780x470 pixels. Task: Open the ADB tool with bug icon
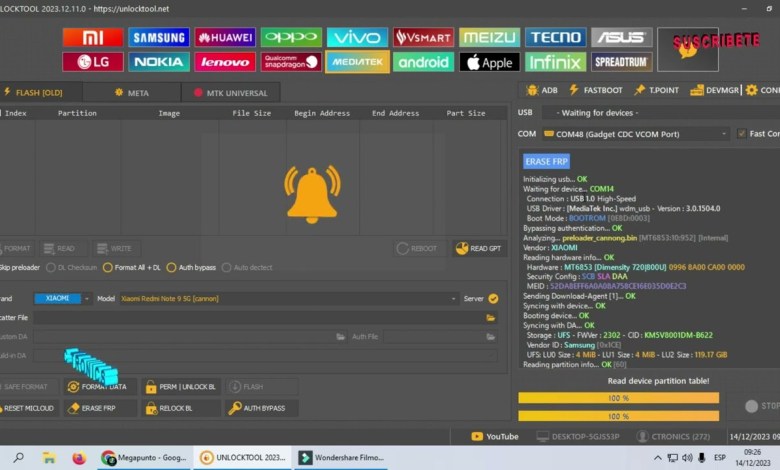coord(543,90)
